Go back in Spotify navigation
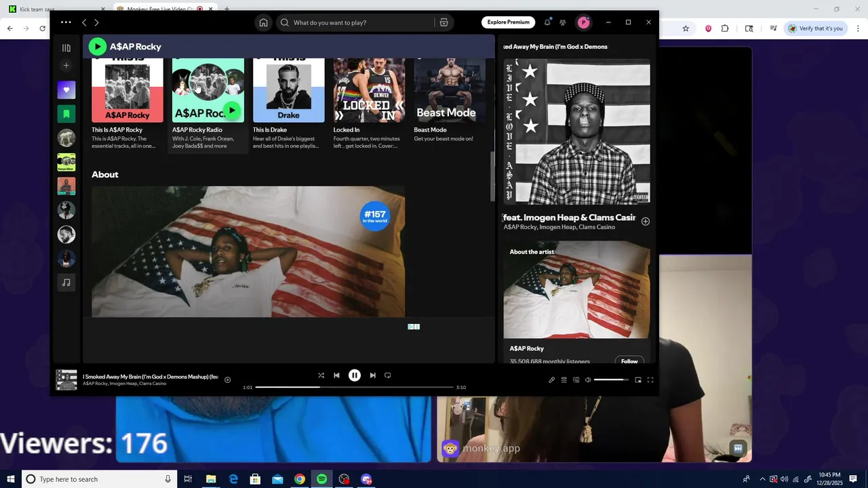The width and height of the screenshot is (868, 488). (84, 22)
